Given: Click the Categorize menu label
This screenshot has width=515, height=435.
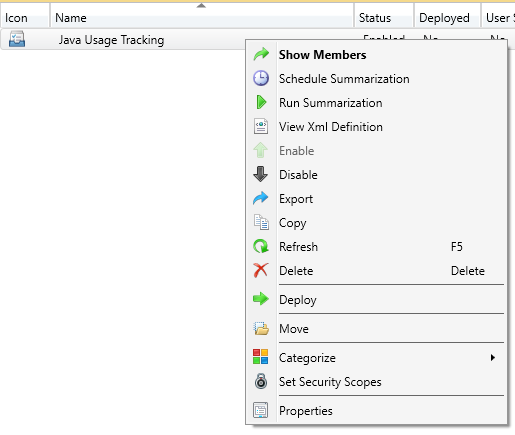Looking at the screenshot, I should (x=307, y=358).
